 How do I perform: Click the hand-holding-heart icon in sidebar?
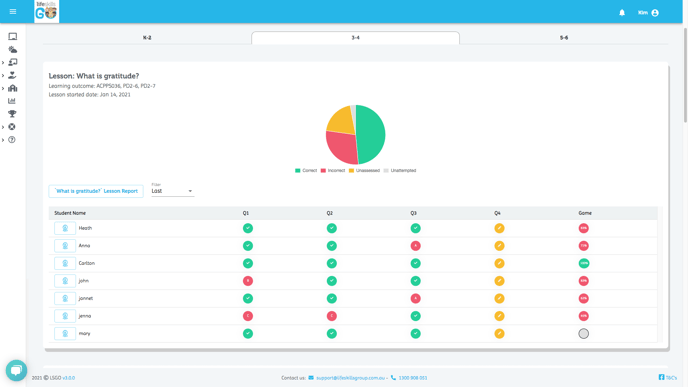(12, 75)
